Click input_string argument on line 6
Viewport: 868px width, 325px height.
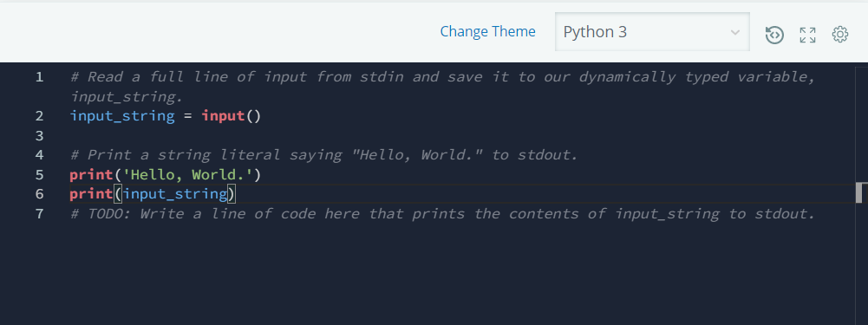[175, 194]
